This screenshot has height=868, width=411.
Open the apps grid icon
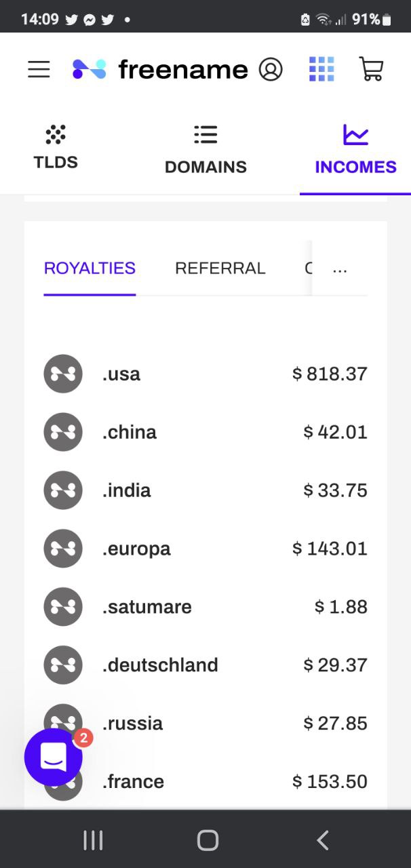[x=321, y=69]
